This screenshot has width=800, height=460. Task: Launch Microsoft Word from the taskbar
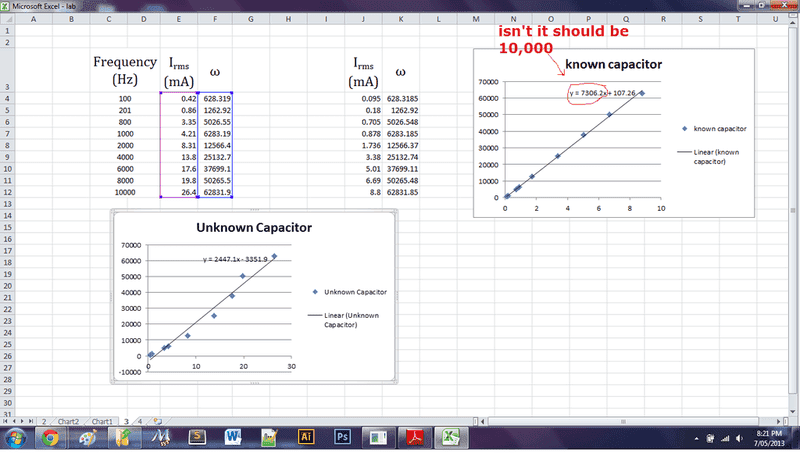coord(232,438)
